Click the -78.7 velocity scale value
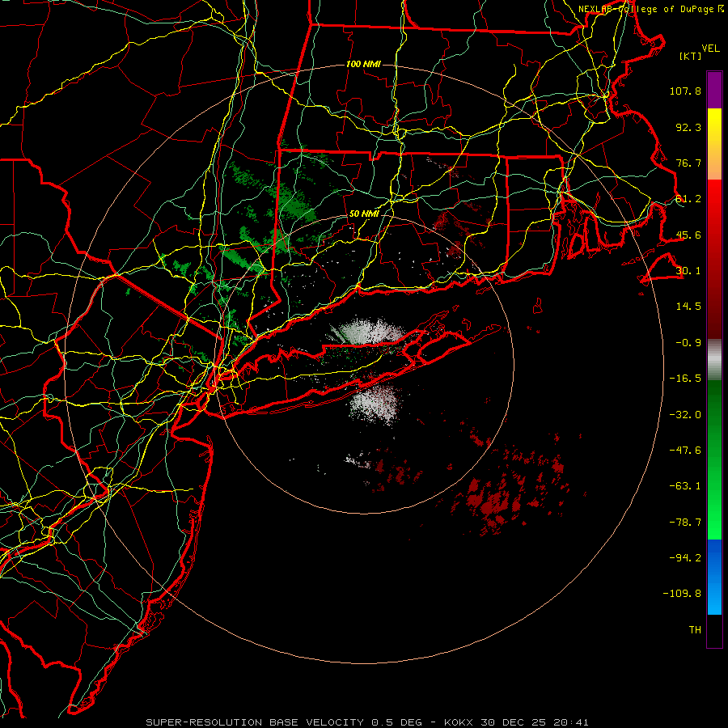The height and width of the screenshot is (728, 728). pyautogui.click(x=685, y=523)
